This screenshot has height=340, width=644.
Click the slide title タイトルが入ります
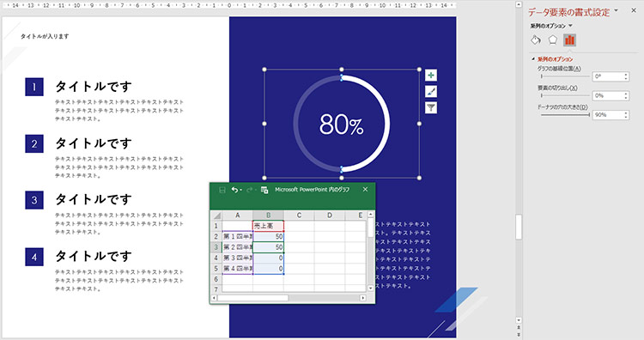pos(45,37)
